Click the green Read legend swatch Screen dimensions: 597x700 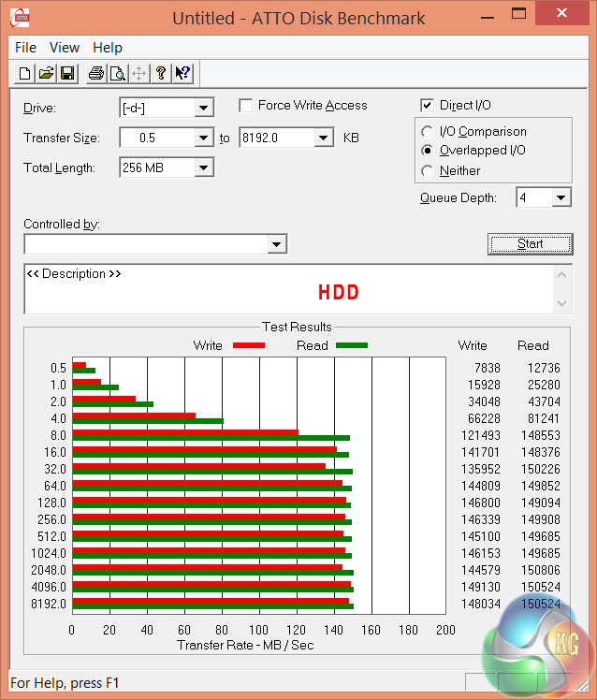tap(352, 345)
